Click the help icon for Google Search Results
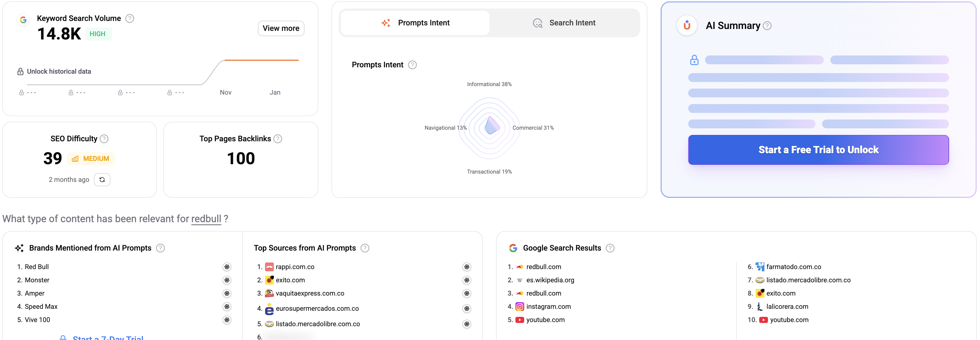This screenshot has height=340, width=980. tap(610, 248)
